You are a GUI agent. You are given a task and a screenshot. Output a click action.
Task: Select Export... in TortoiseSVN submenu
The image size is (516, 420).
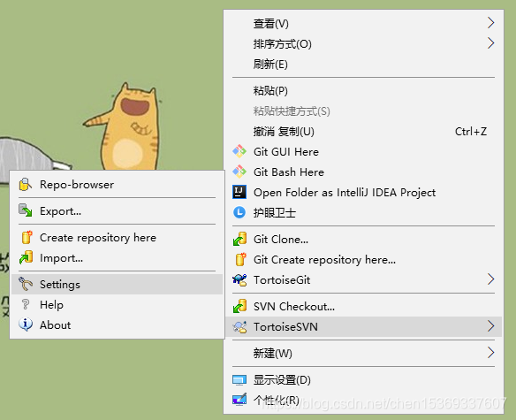click(118, 210)
